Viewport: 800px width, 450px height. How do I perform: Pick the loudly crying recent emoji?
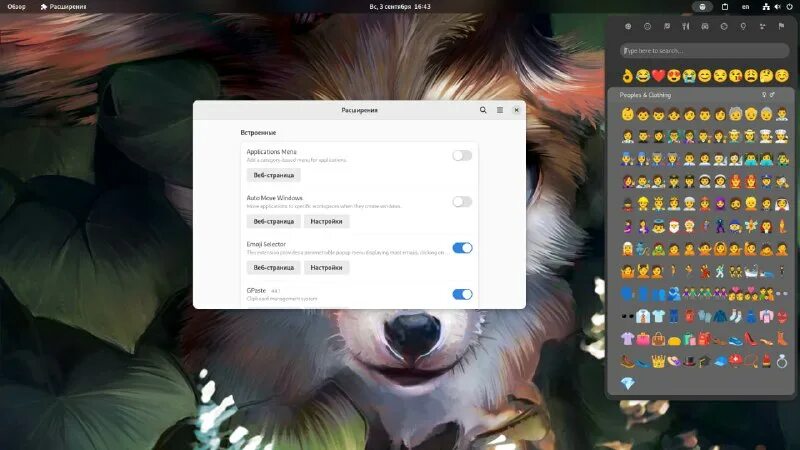point(689,76)
